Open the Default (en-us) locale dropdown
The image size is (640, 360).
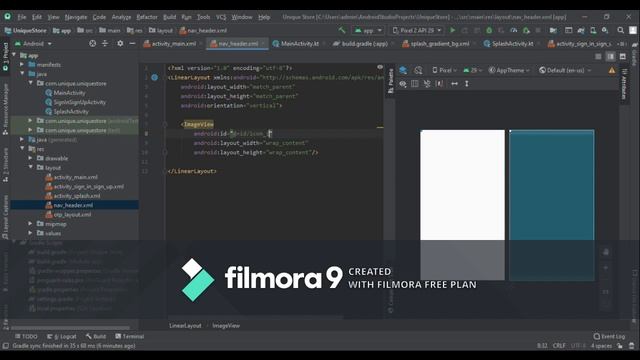point(565,70)
